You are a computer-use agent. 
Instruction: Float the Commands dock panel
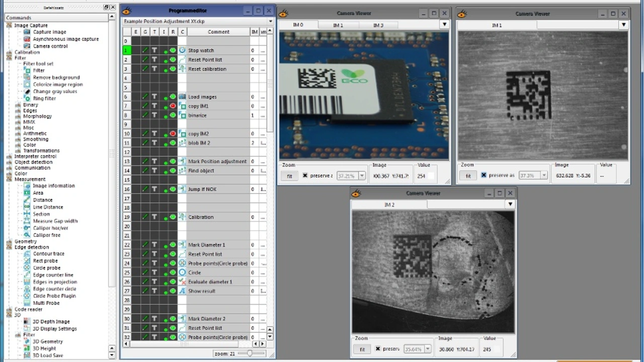[106, 8]
